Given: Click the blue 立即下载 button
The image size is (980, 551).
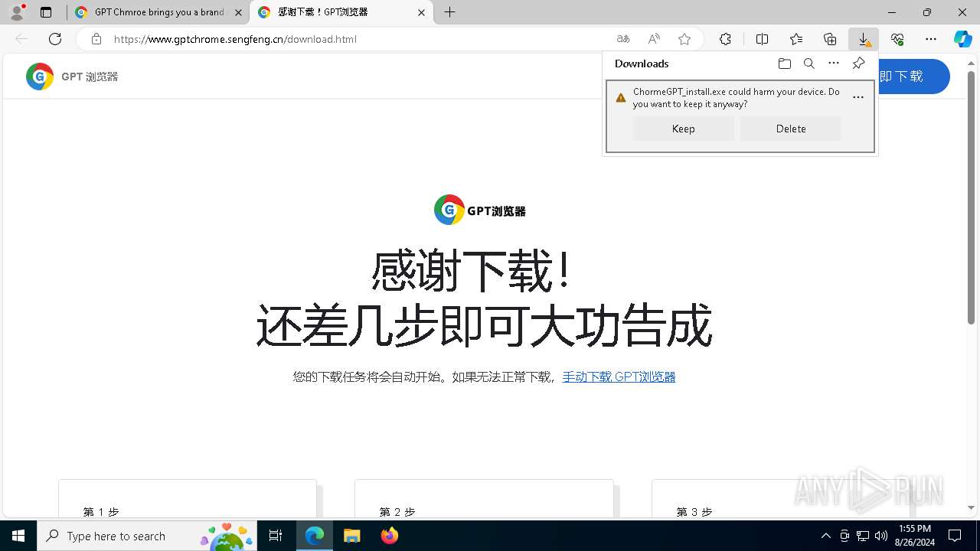Looking at the screenshot, I should click(913, 77).
